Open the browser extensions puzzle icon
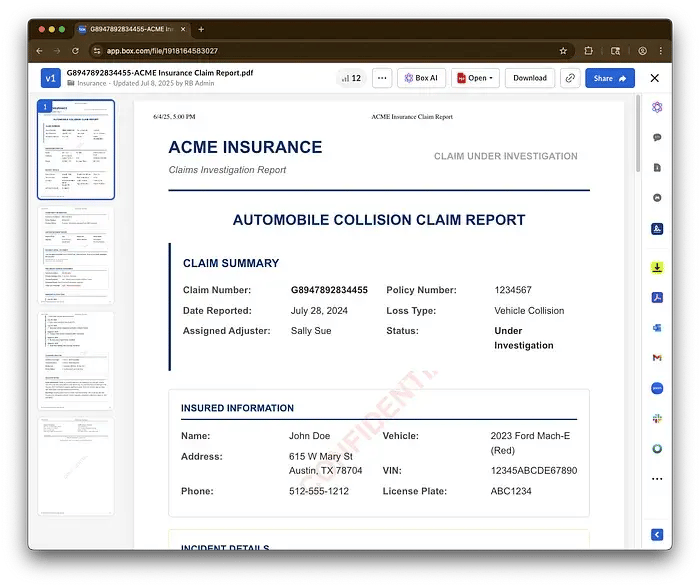This screenshot has height=587, width=700. [x=588, y=51]
